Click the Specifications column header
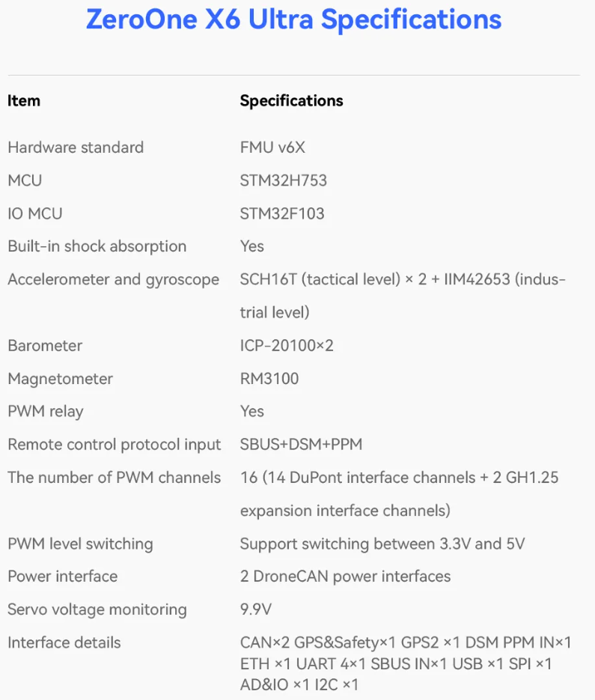The image size is (595, 700). 291,101
